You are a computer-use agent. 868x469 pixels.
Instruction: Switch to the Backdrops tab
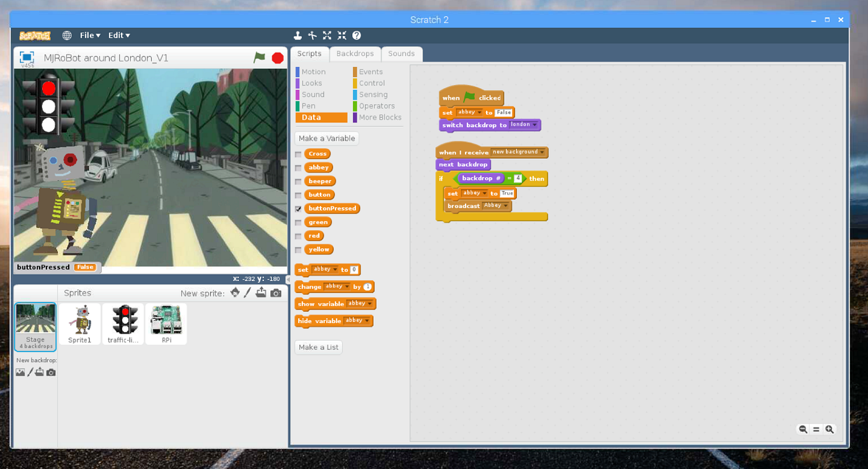pyautogui.click(x=355, y=54)
